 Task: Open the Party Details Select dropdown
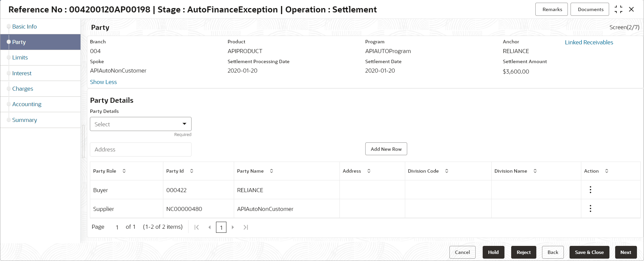click(141, 124)
